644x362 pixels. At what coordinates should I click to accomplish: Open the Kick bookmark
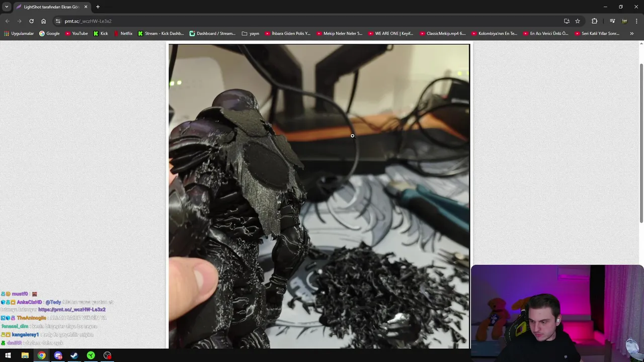pos(101,34)
